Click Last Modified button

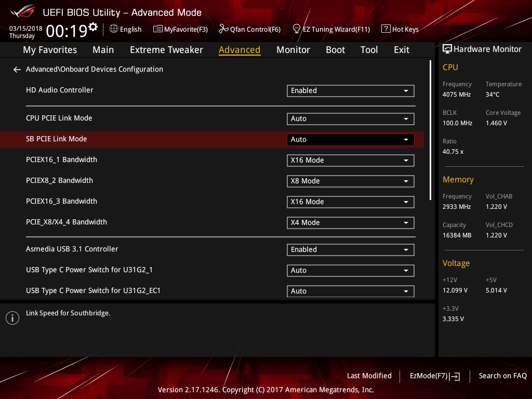369,376
